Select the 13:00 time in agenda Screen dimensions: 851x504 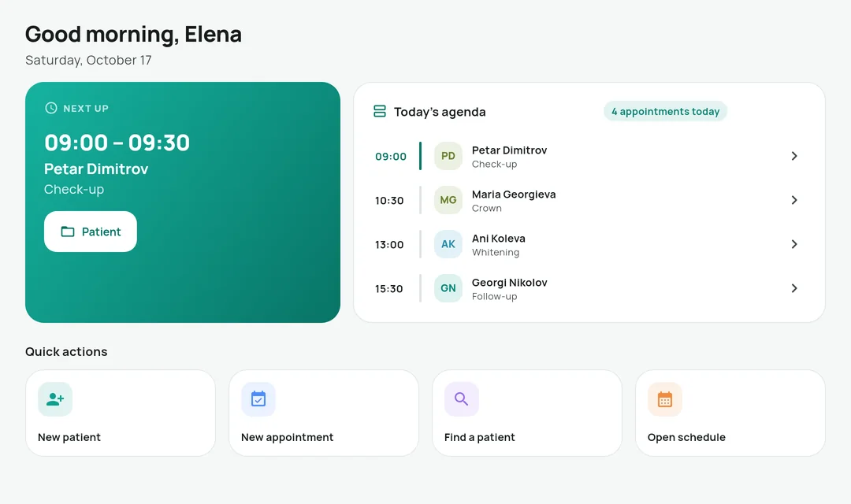coord(389,245)
